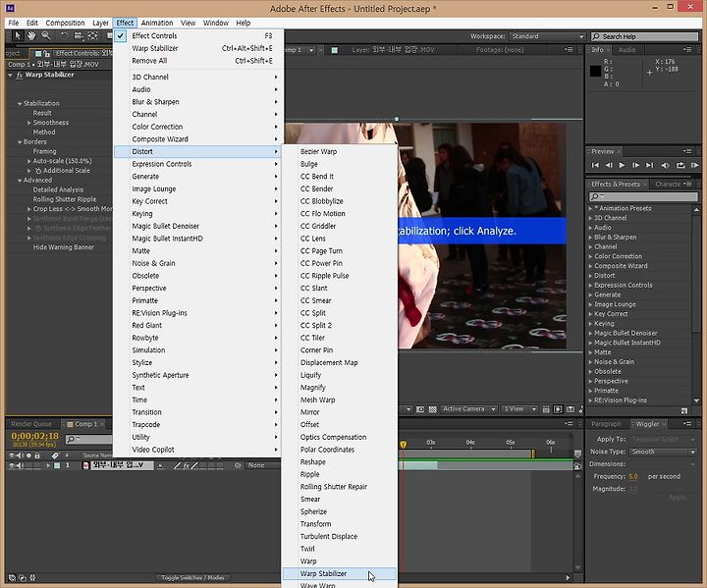Image resolution: width=707 pixels, height=588 pixels.
Task: Collapse the Stabilization section
Action: pyautogui.click(x=20, y=104)
